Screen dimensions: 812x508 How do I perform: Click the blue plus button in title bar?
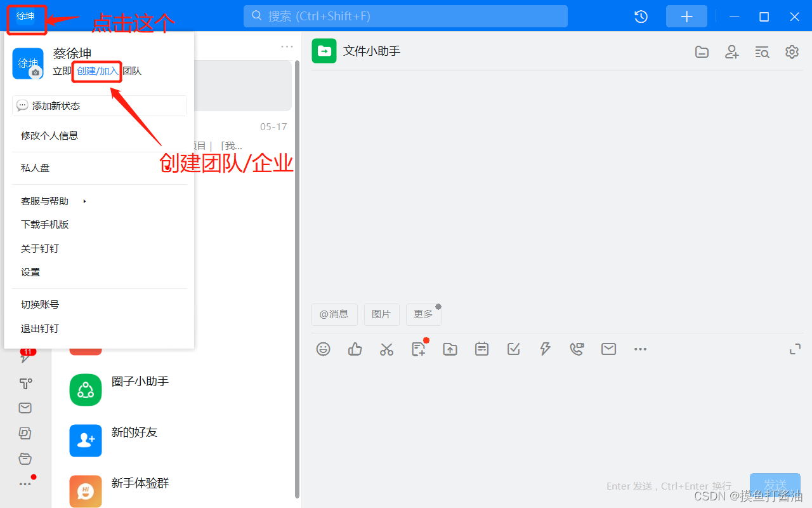point(686,17)
